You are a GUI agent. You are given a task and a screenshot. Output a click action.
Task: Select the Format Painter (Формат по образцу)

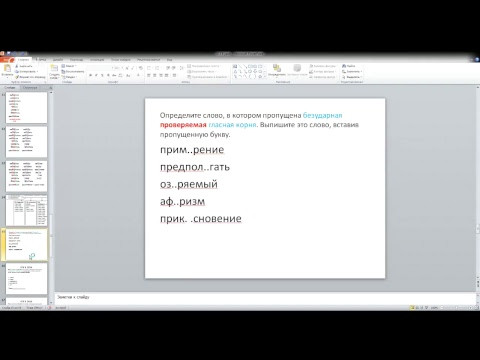point(30,77)
